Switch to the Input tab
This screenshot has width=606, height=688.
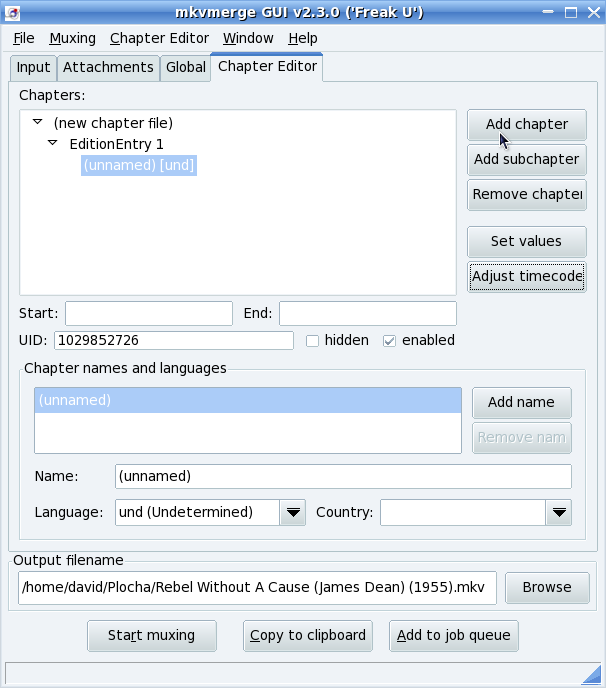pos(33,68)
